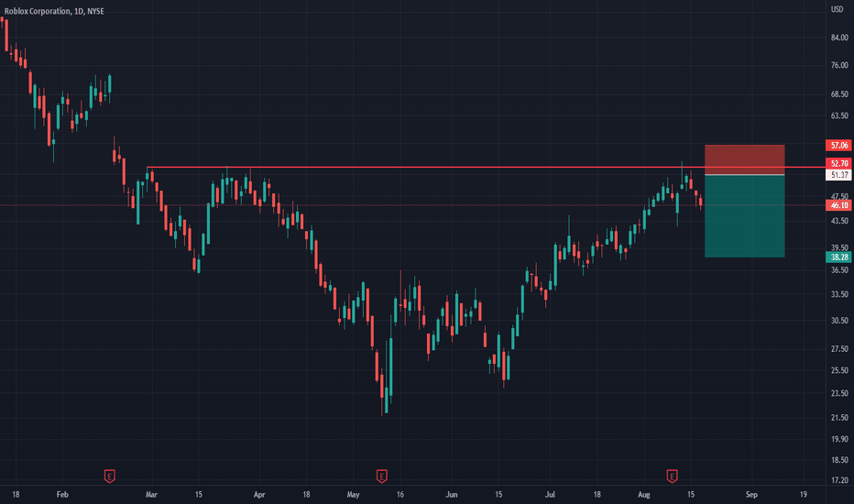
Task: Click the 19 date label after Sep
Action: (804, 495)
